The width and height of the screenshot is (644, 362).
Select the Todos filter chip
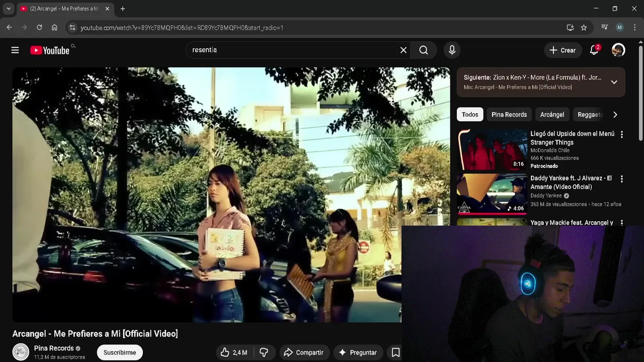click(470, 115)
